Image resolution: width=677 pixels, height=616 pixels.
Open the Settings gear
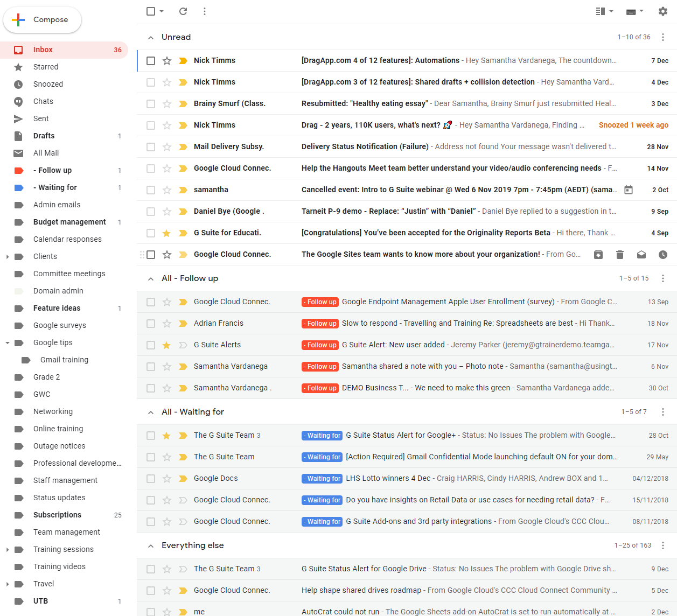point(663,11)
